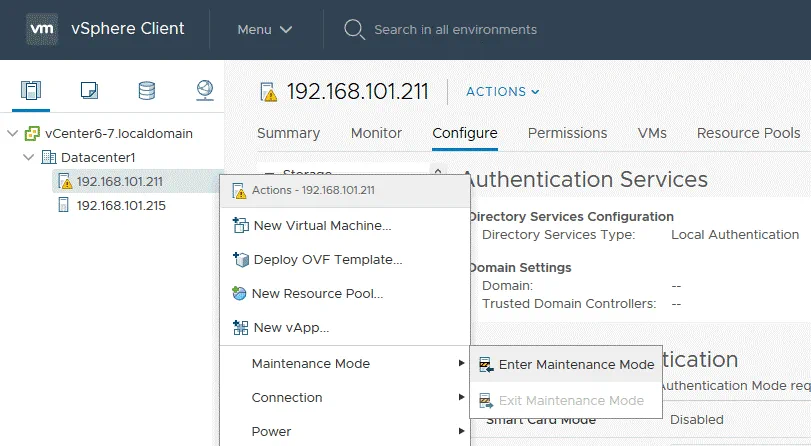Open the Hosts and Clusters inventory icon
Screen dimensions: 811x446
click(31, 91)
